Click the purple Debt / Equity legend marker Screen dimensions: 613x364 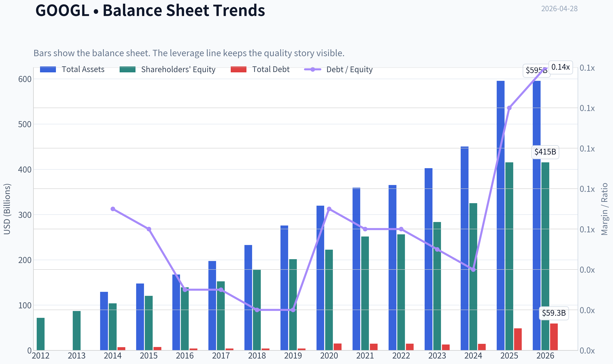(x=313, y=69)
